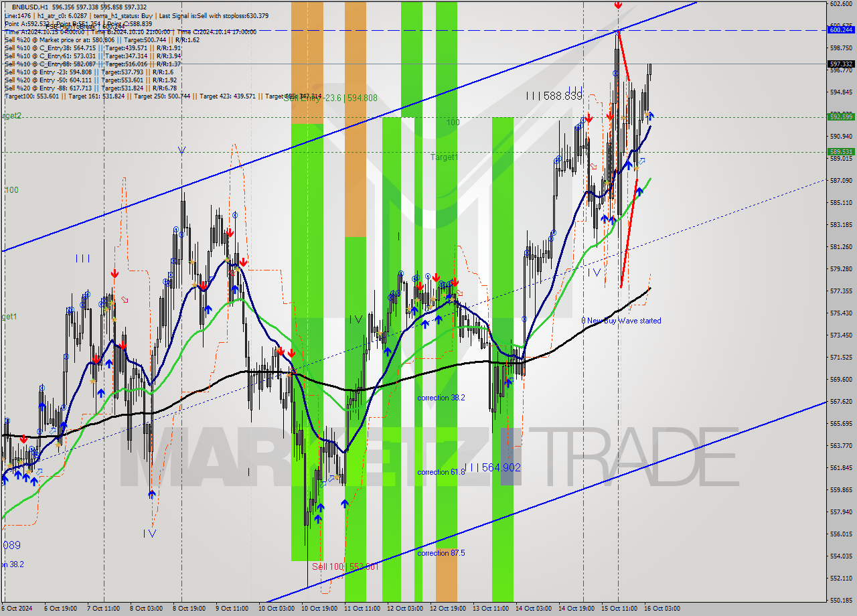Click the '10 Oct 19:00' time axis label
The image size is (857, 616).
(x=319, y=609)
